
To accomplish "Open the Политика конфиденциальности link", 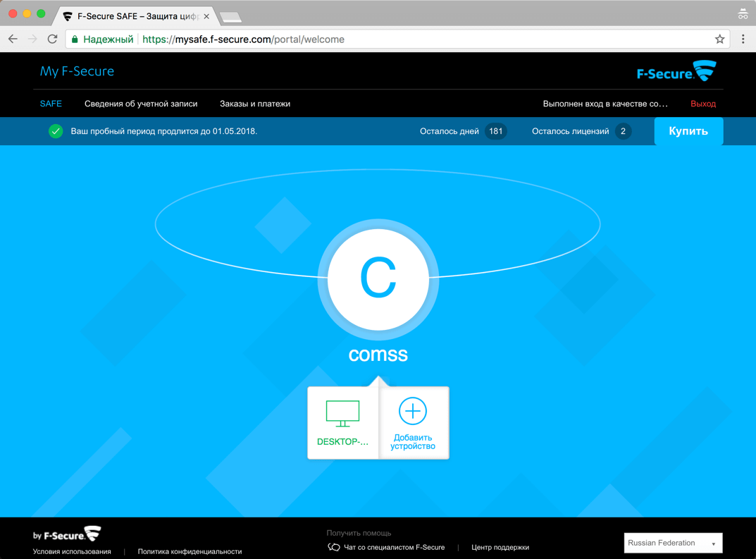I will pyautogui.click(x=190, y=551).
